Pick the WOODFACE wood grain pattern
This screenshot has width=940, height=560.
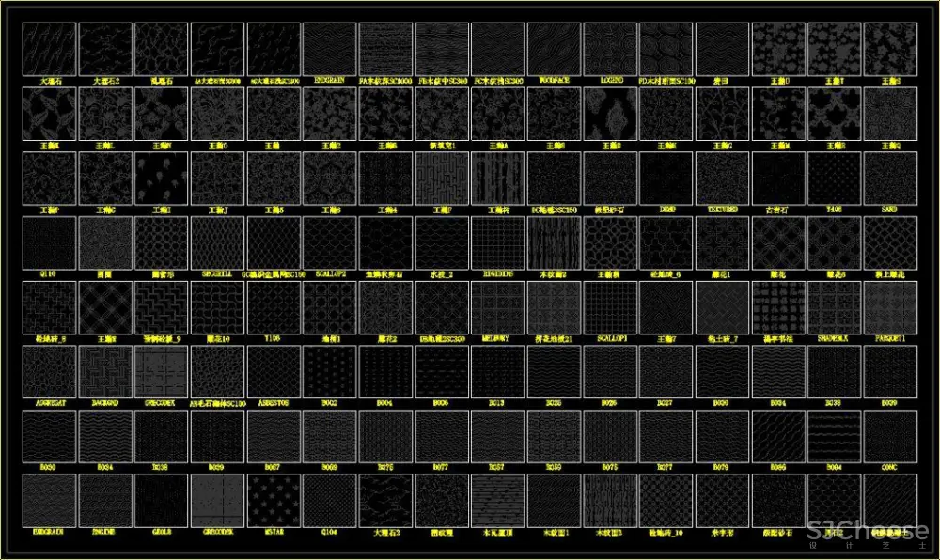click(554, 49)
